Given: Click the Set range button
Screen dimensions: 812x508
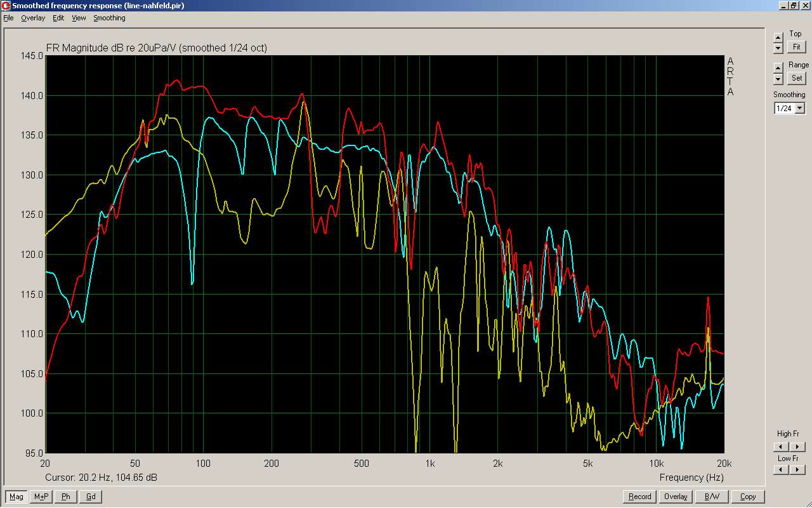Looking at the screenshot, I should pos(796,78).
